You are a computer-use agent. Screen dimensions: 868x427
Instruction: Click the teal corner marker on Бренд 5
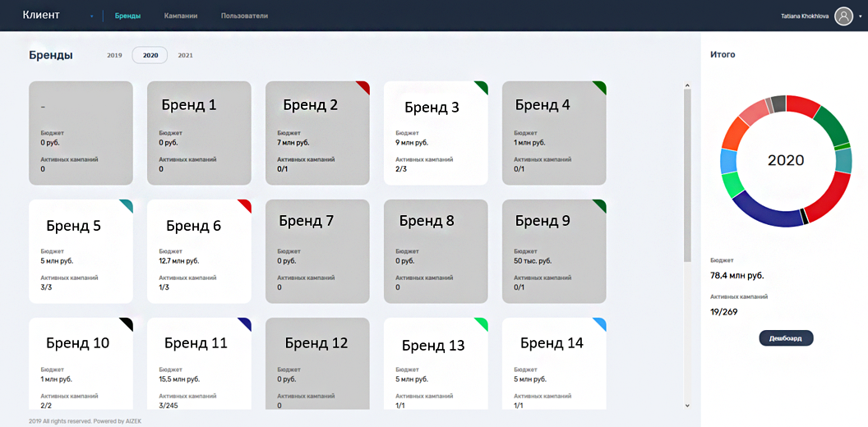pos(127,204)
